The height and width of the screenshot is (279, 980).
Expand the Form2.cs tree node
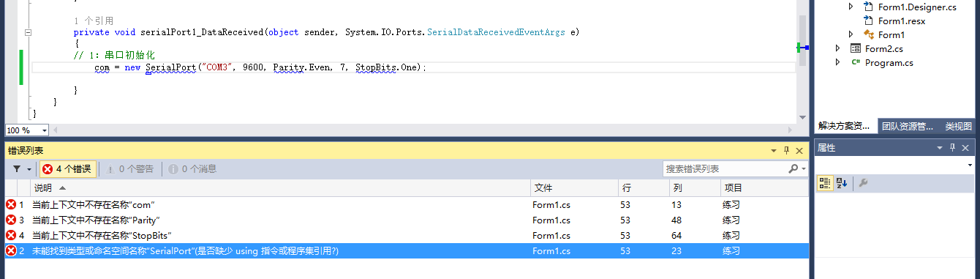(838, 48)
